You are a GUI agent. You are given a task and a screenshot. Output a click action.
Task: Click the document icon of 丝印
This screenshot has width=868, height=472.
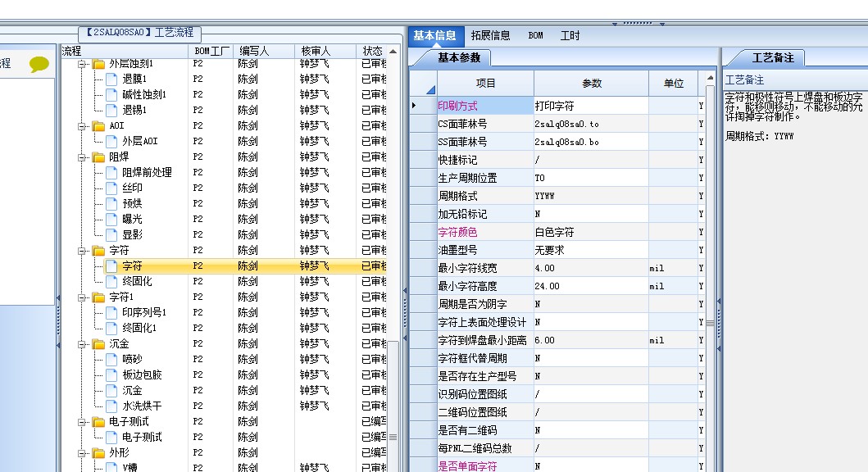click(x=111, y=188)
